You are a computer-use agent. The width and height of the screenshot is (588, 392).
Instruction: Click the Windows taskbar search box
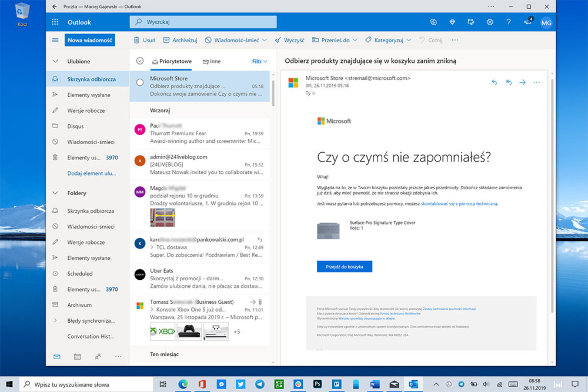point(86,384)
